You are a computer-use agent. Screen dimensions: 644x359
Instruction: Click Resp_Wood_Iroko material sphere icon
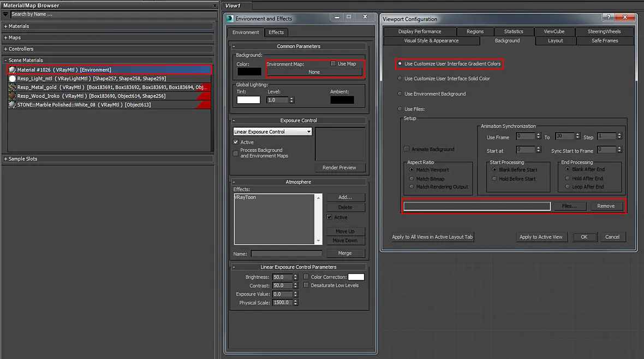coord(13,96)
